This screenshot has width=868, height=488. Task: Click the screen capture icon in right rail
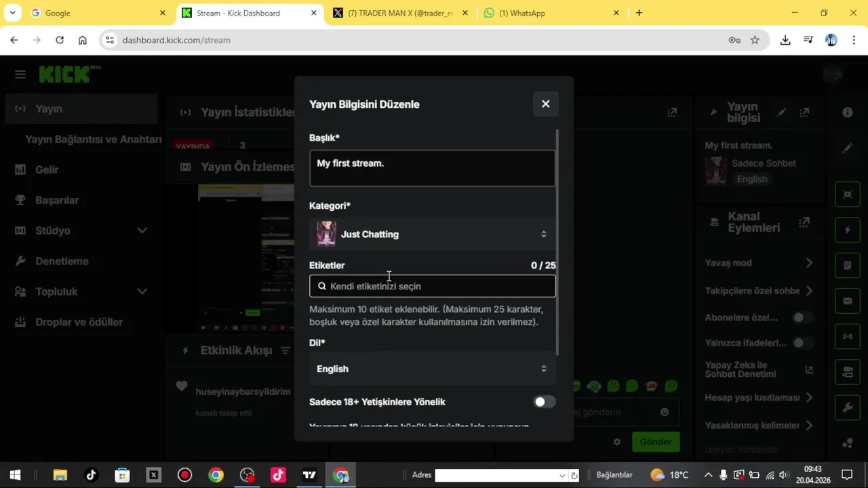point(848,195)
